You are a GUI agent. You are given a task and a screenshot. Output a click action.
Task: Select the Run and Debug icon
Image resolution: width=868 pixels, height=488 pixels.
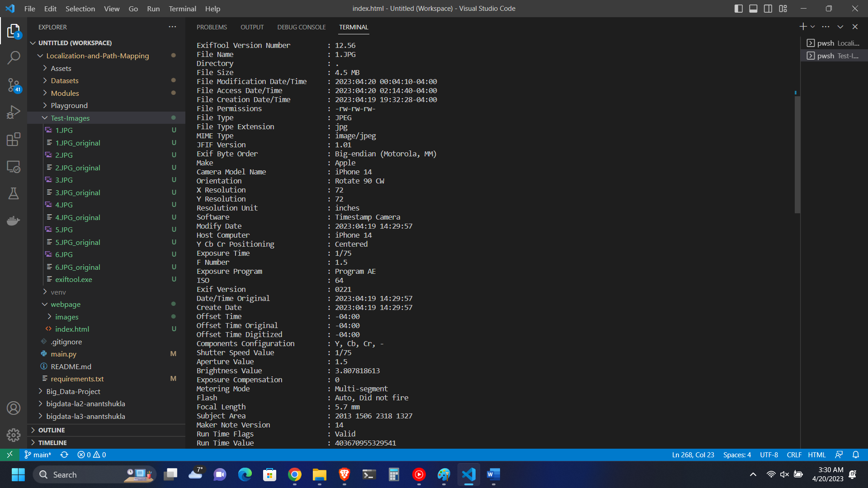pos(14,112)
